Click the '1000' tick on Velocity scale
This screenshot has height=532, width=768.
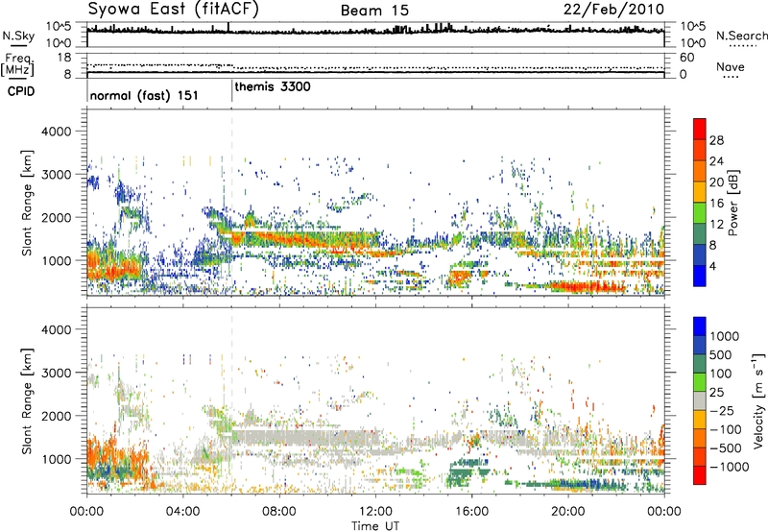(724, 336)
